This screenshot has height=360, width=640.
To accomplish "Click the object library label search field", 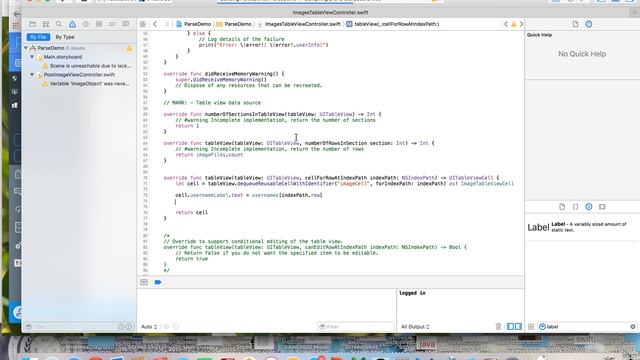I will 587,327.
